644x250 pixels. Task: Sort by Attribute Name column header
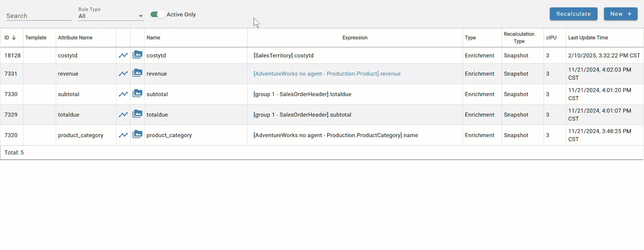75,38
